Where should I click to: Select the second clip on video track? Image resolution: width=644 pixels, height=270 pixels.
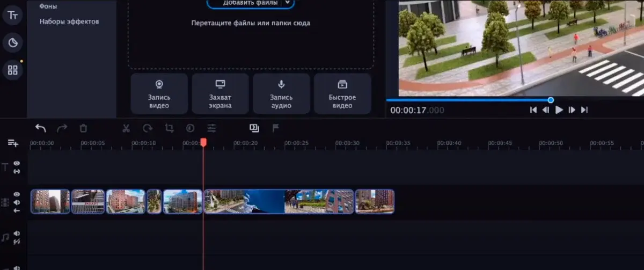(x=88, y=201)
